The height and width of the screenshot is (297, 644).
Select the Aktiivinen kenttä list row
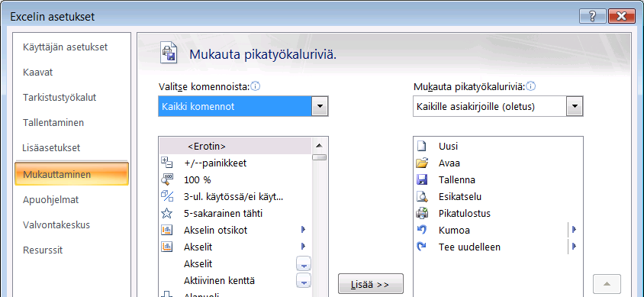[236, 281]
